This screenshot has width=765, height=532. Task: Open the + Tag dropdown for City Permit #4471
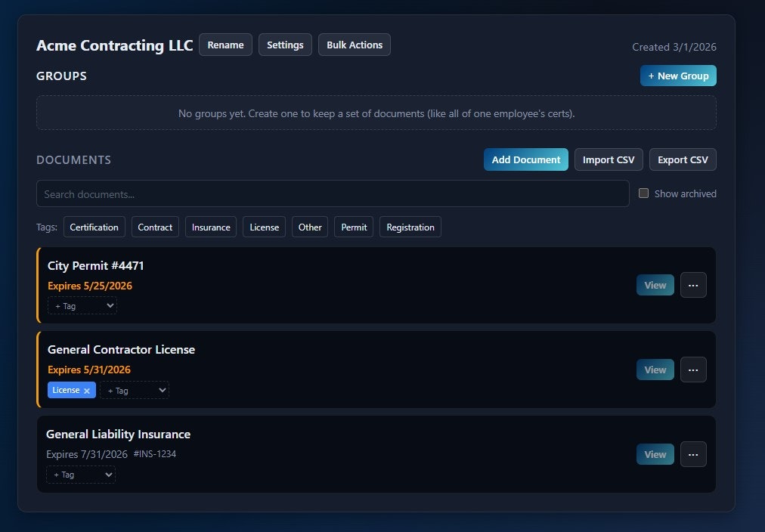(x=82, y=306)
